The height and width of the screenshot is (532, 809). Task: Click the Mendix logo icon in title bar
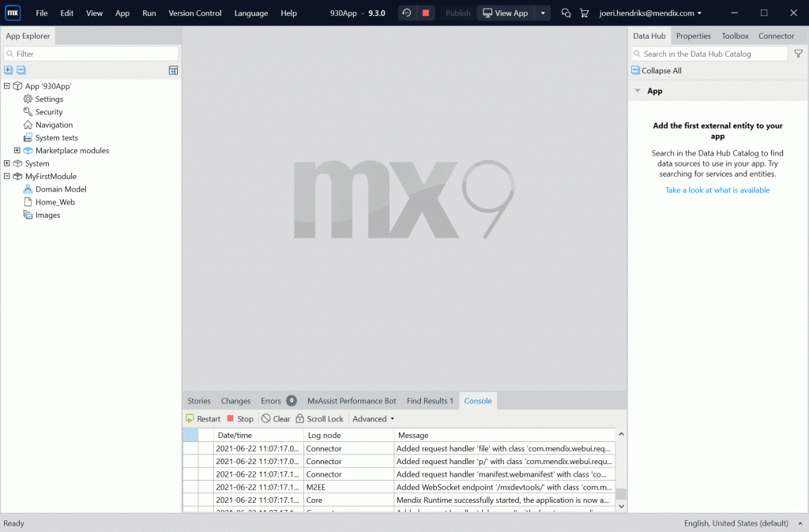13,13
